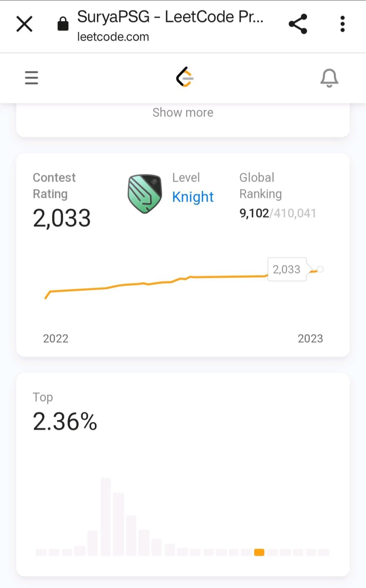
Task: Tap the tallest bar in rating histogram
Action: pyautogui.click(x=106, y=516)
